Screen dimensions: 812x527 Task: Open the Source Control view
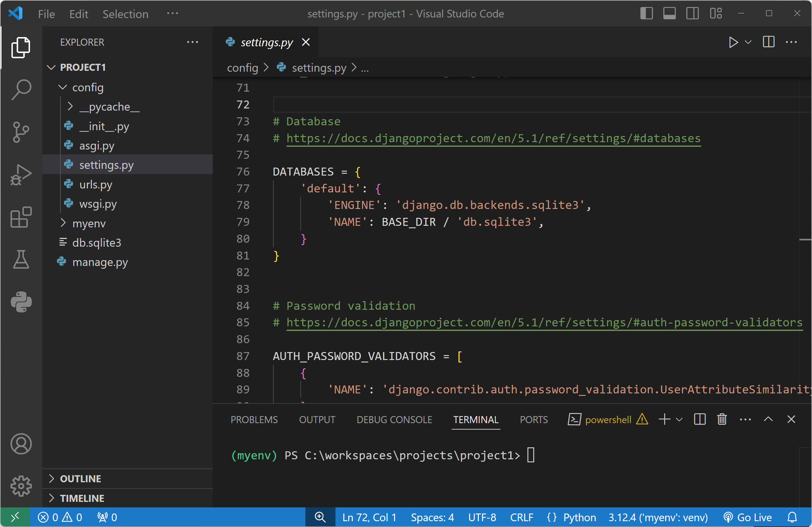(x=21, y=131)
